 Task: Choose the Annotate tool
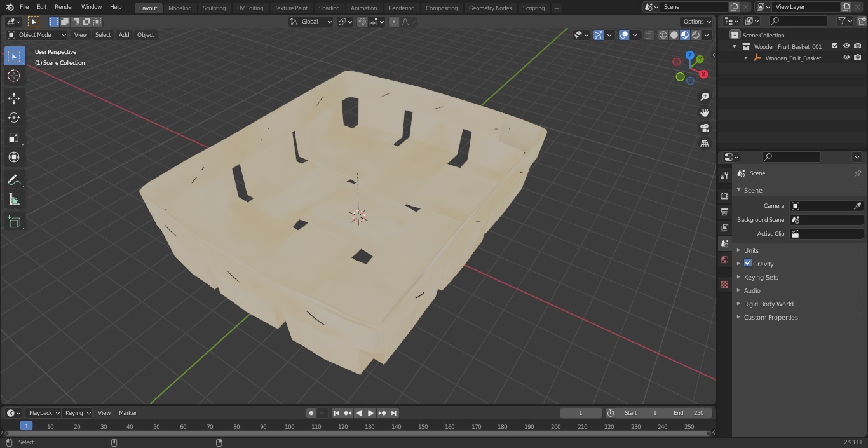(14, 180)
